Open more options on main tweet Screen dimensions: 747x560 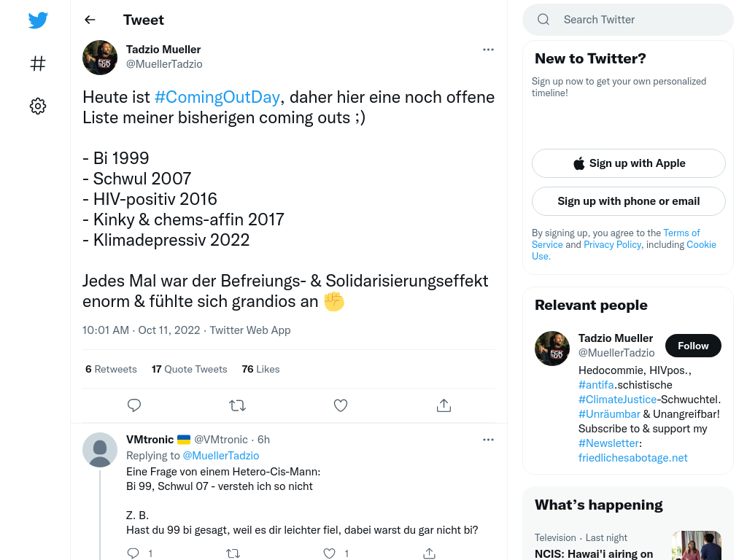(488, 50)
